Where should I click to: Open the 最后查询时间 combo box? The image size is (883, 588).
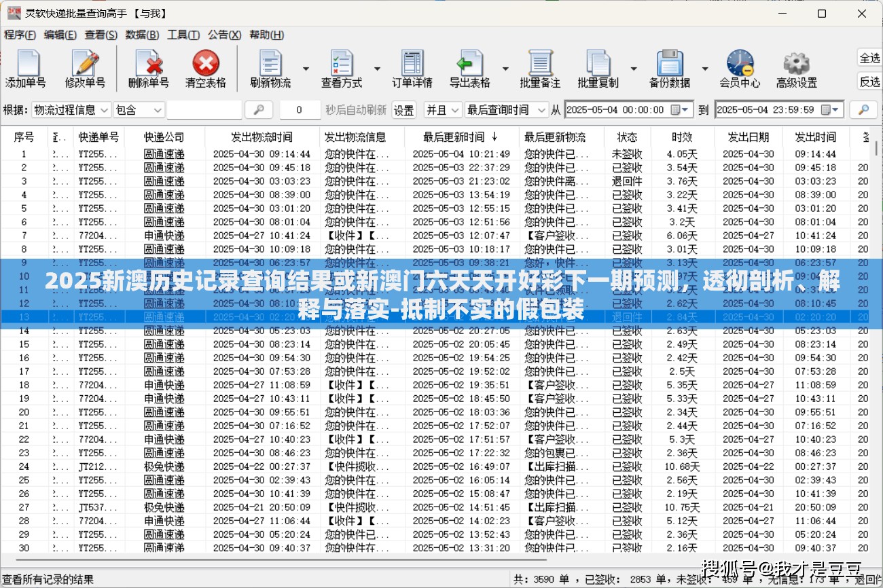click(x=507, y=109)
